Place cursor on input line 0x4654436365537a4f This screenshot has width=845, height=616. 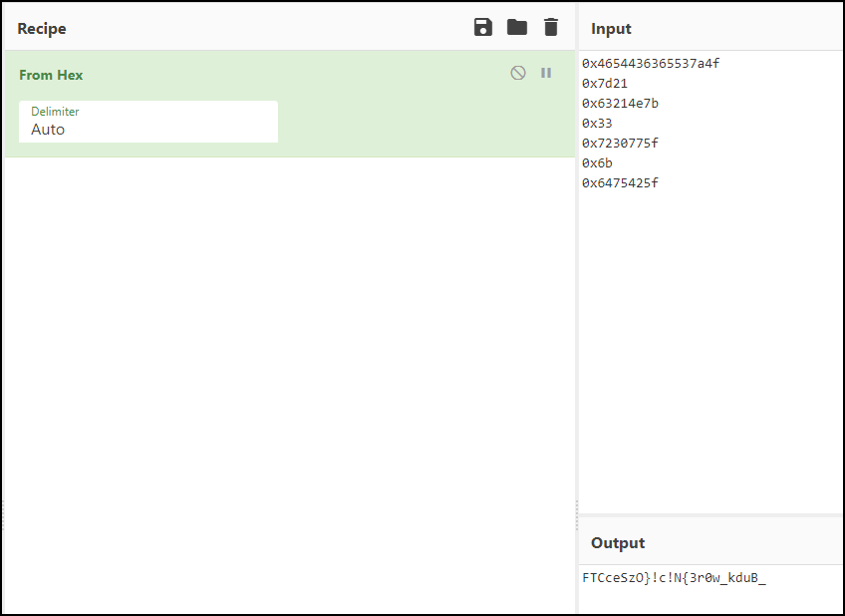[650, 64]
